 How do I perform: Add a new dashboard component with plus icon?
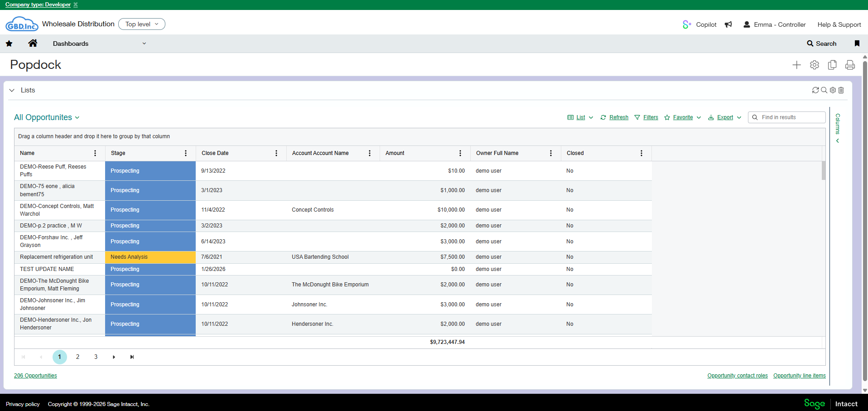pos(796,65)
